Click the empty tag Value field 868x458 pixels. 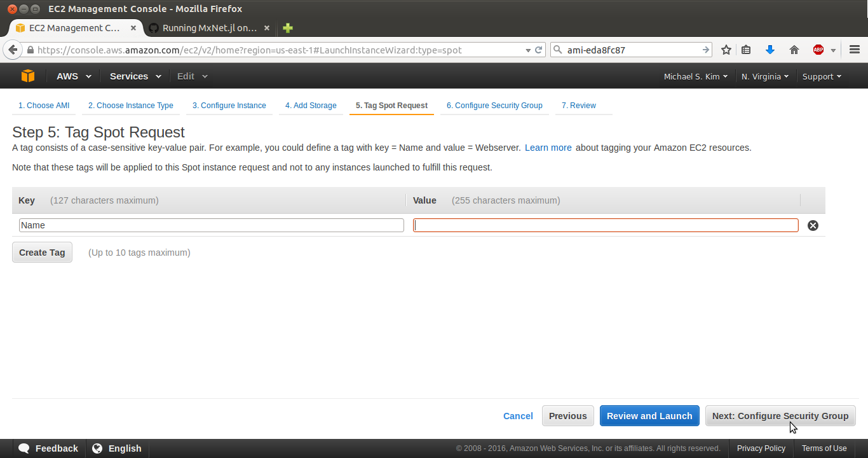click(x=606, y=225)
